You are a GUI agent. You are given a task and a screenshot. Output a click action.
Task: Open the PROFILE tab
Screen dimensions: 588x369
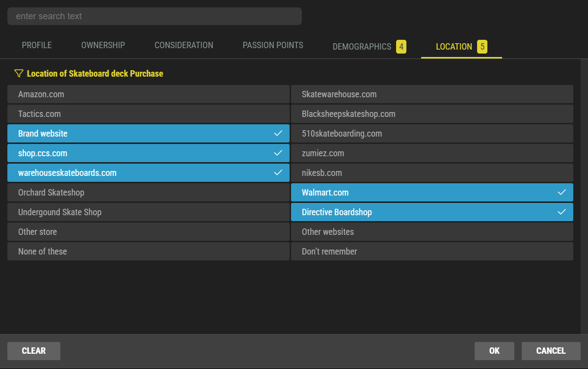(x=37, y=45)
